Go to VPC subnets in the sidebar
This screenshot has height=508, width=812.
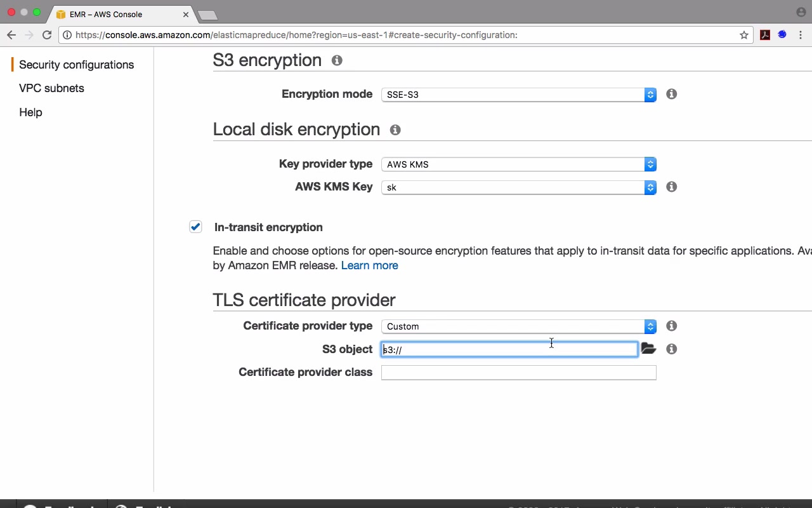point(51,88)
